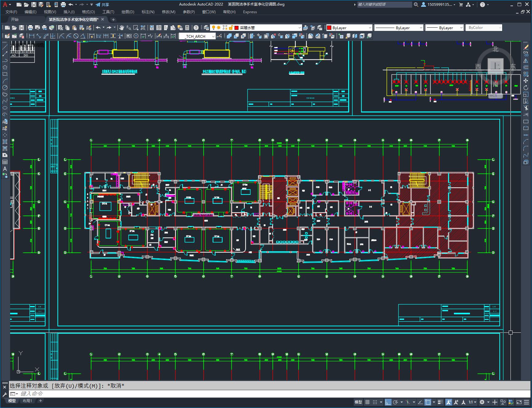This screenshot has height=408, width=532.
Task: Open the ByLayer color dropdown
Action: coord(349,28)
